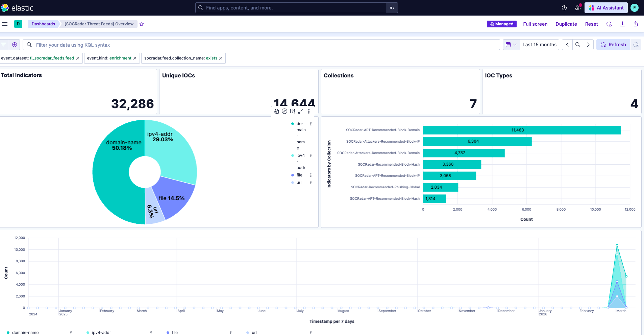This screenshot has width=644, height=335.
Task: Open socradar.feed.collection_name exists filter options
Action: coord(181,58)
